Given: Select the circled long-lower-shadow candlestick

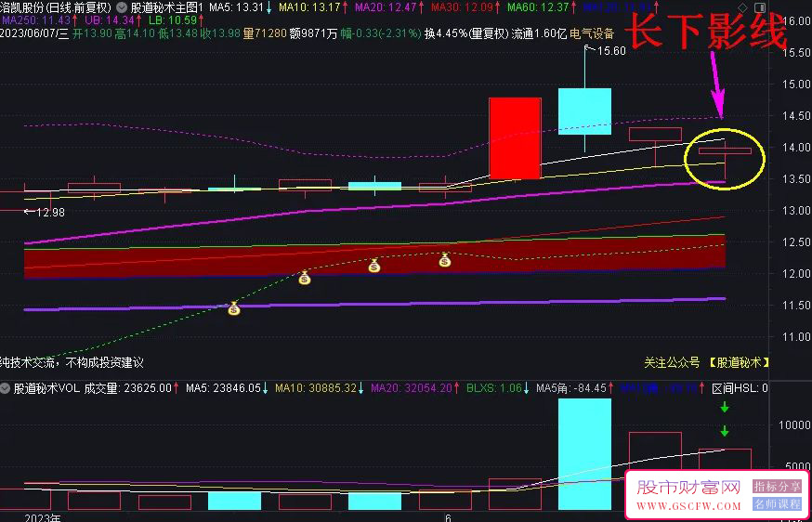Looking at the screenshot, I should [725, 151].
